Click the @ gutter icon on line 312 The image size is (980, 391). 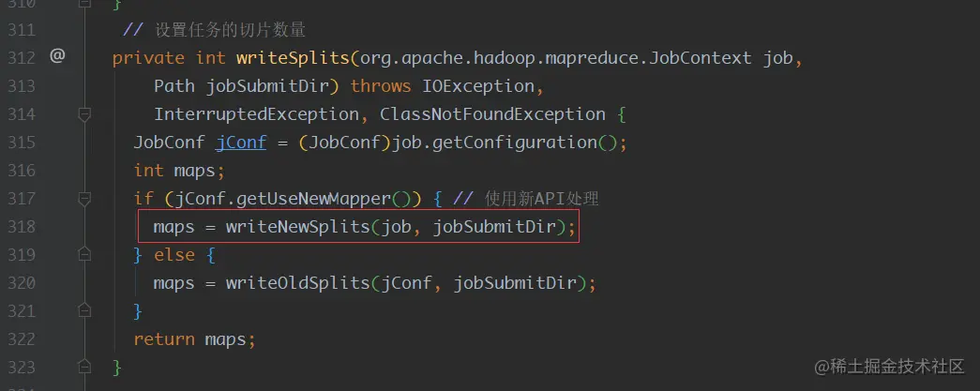[x=57, y=57]
